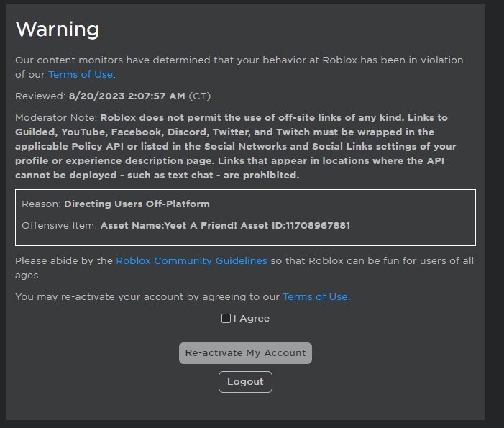Click the (CT) timezone text
The height and width of the screenshot is (428, 504).
pos(200,96)
